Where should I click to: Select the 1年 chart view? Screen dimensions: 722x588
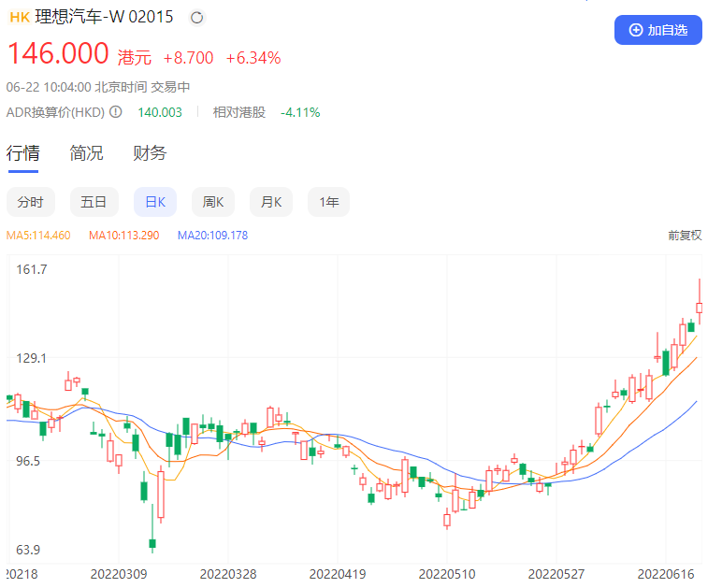point(329,202)
